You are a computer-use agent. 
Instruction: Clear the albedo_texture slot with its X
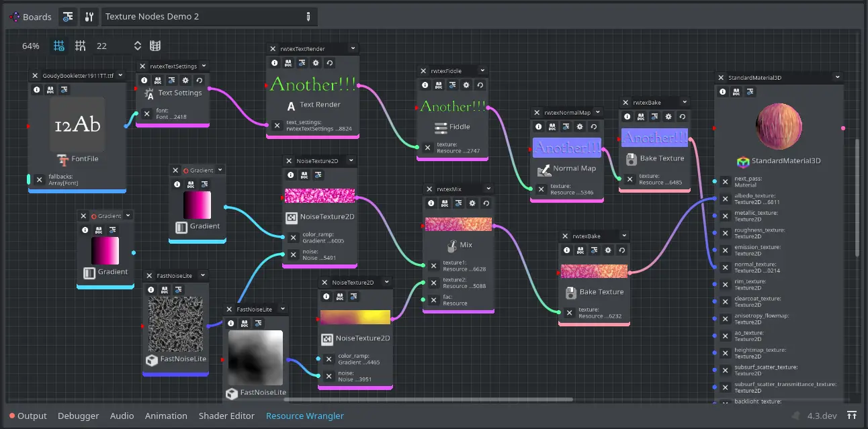pyautogui.click(x=725, y=199)
